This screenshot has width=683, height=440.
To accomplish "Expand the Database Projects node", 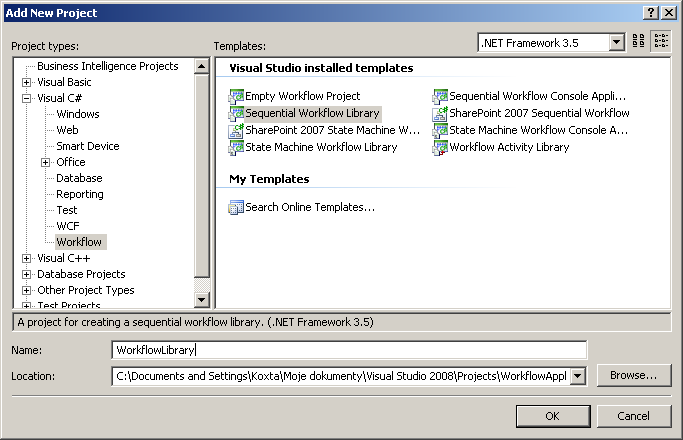I will click(27, 274).
